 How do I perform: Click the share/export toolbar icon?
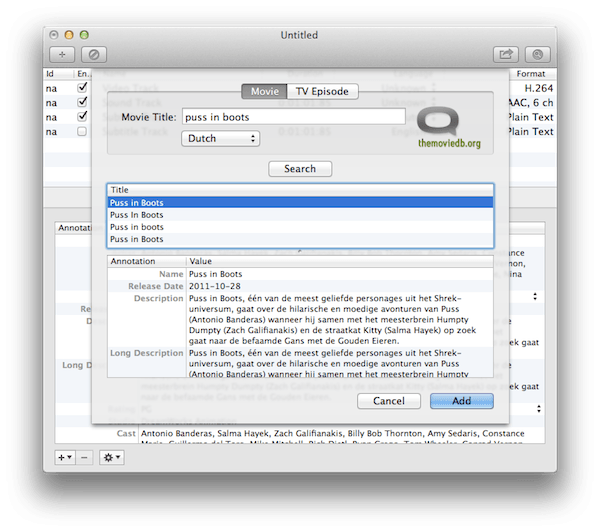click(505, 55)
